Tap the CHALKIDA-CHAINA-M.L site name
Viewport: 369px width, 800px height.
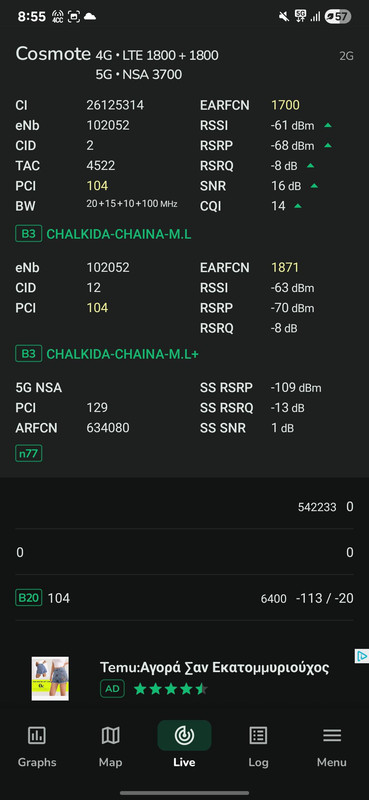(119, 235)
